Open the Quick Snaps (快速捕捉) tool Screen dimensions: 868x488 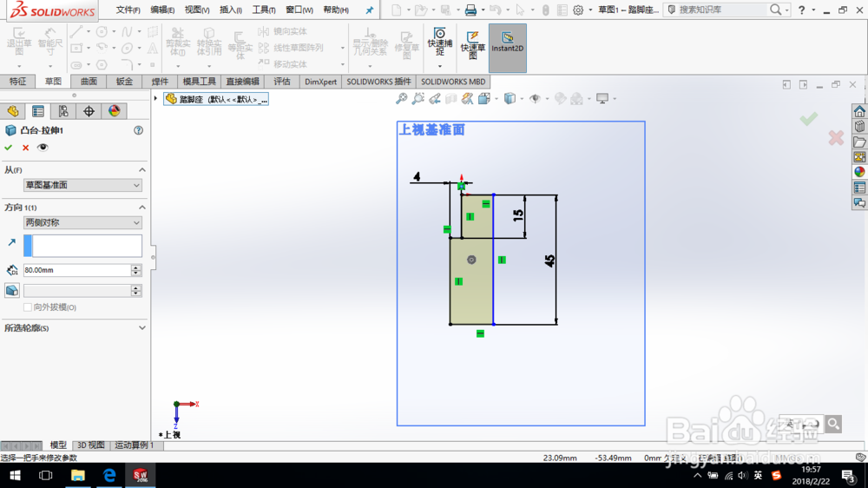tap(439, 42)
